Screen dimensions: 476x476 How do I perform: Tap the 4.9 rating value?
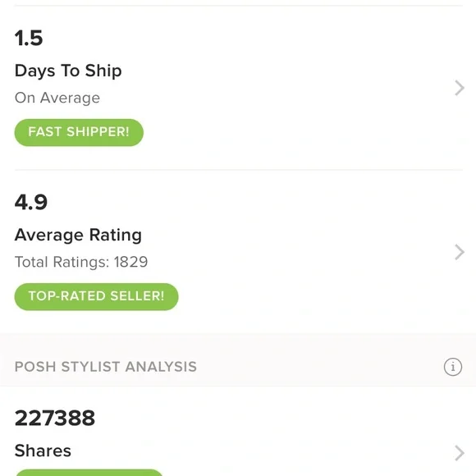[x=31, y=202]
